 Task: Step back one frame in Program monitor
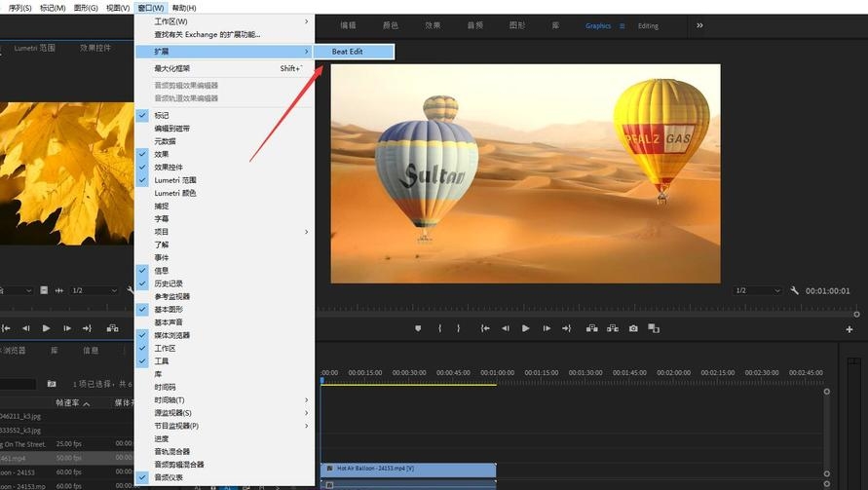click(506, 328)
